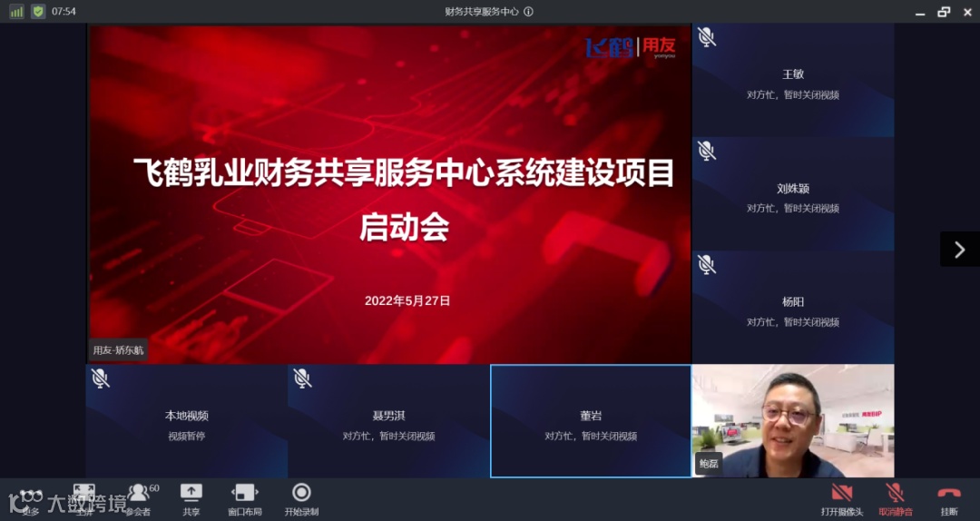Enter full screen with the 全屏 button
This screenshot has width=980, height=521.
[83, 500]
